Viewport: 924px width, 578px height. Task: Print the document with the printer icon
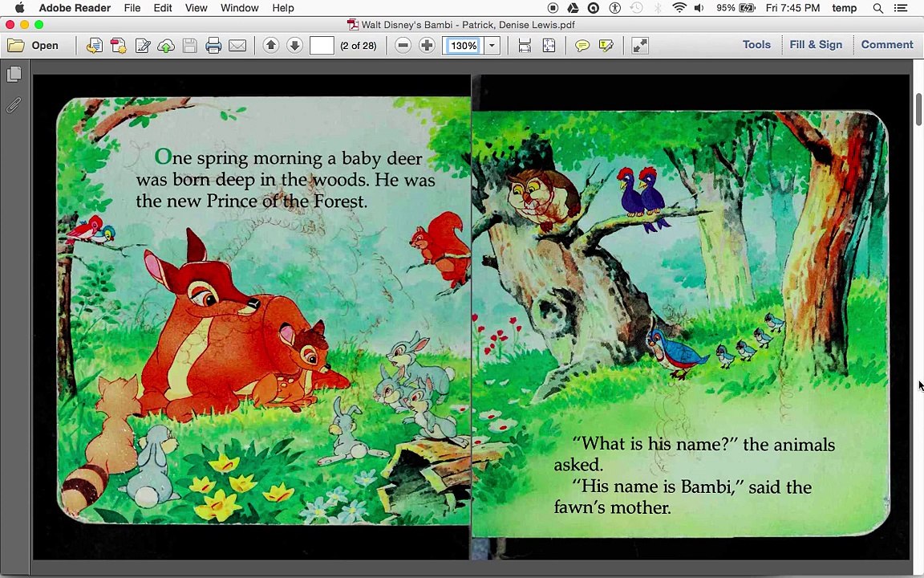[x=213, y=46]
